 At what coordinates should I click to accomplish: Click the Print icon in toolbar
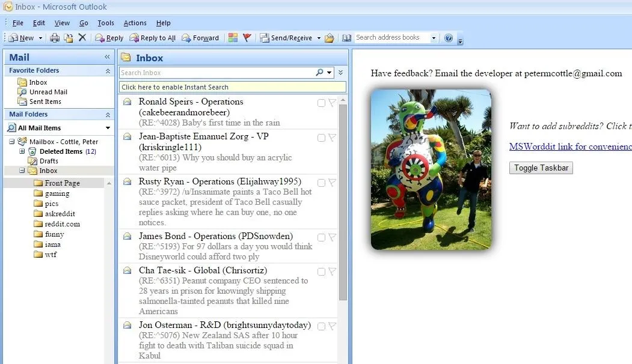click(x=54, y=38)
